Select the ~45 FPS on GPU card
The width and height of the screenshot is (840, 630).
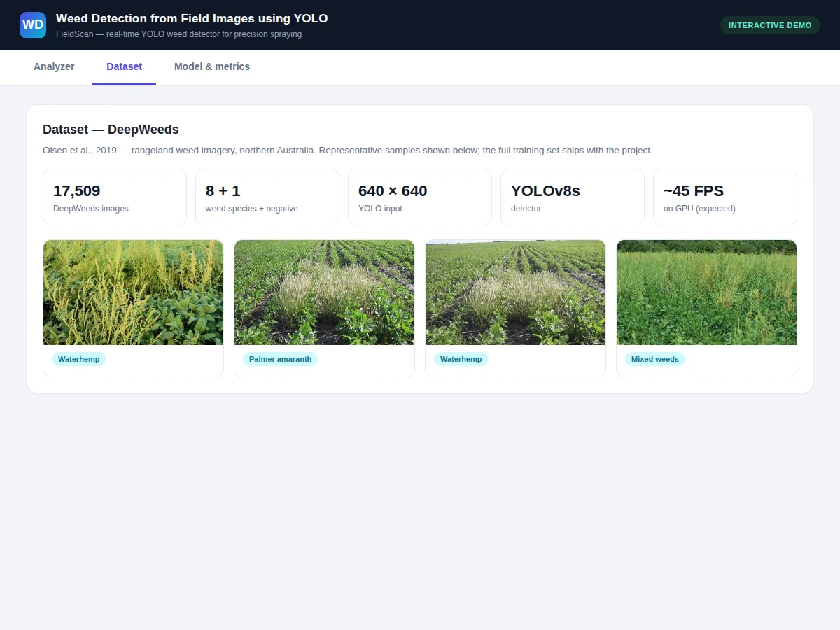click(725, 197)
